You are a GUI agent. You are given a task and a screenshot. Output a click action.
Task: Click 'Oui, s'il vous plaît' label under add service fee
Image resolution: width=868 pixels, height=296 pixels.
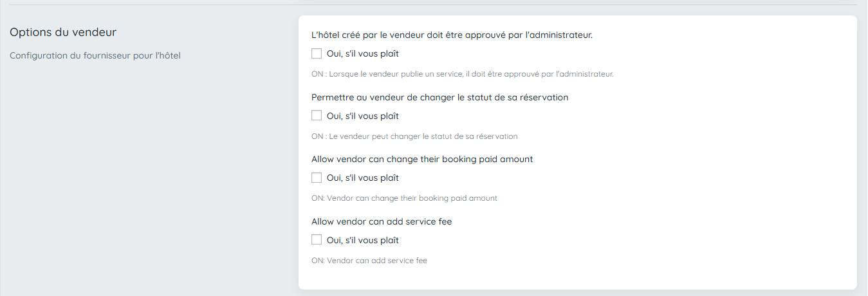(363, 241)
